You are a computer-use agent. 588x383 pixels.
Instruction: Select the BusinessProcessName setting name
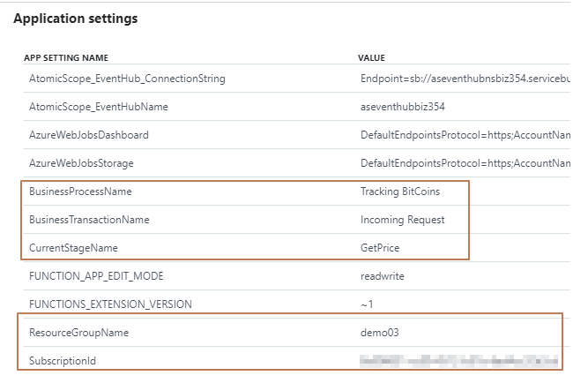pyautogui.click(x=80, y=191)
